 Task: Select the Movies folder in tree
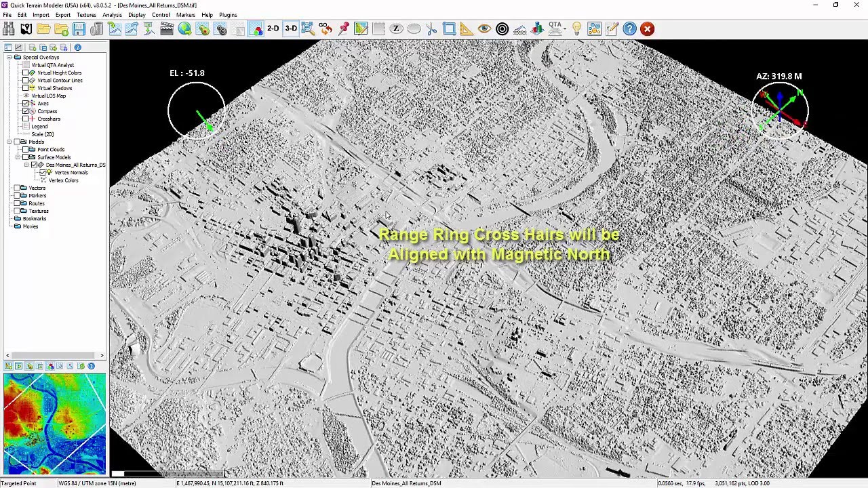(x=31, y=226)
